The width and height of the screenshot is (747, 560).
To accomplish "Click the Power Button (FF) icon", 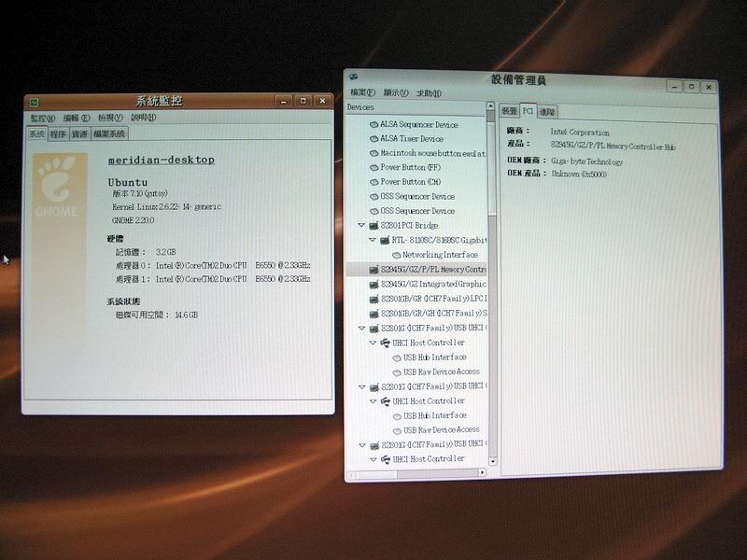I will point(374,168).
